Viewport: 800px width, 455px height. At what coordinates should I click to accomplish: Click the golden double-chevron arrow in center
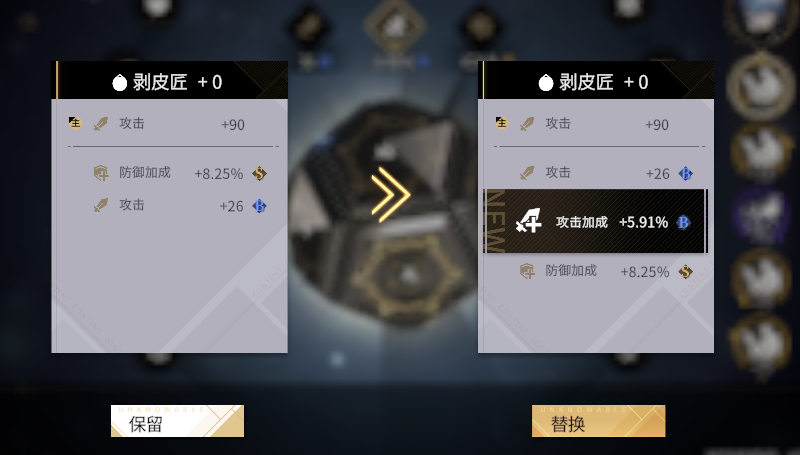point(390,194)
